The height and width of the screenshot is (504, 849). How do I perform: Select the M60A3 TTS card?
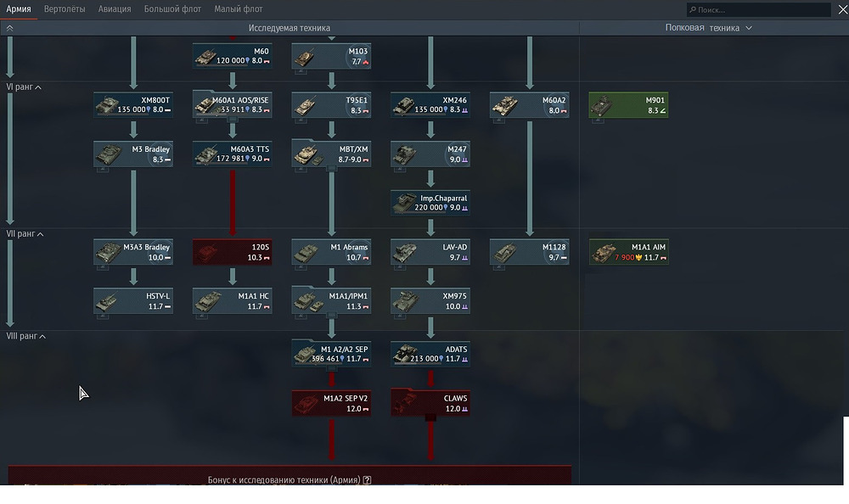pos(233,154)
